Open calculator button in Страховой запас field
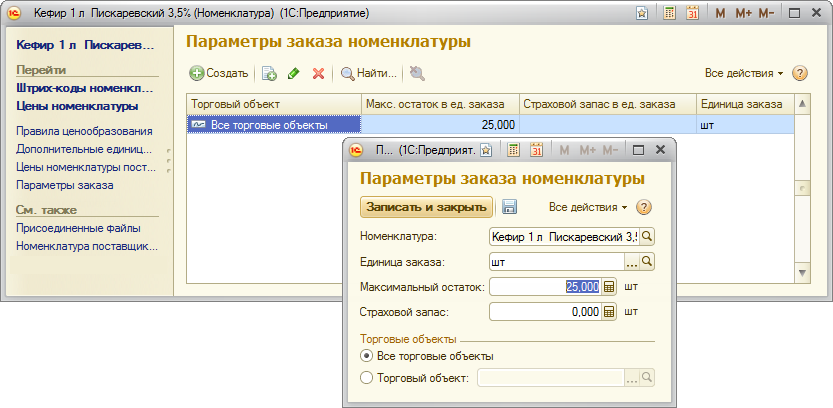833x408 pixels. [x=609, y=312]
